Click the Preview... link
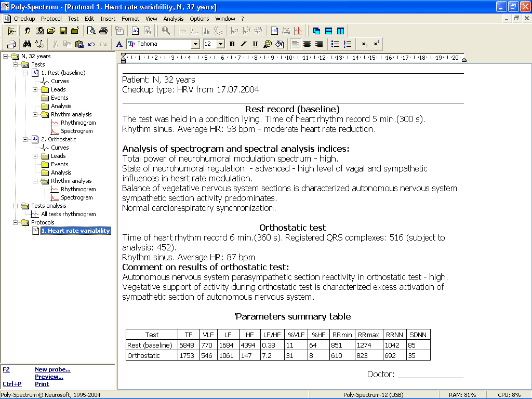Image resolution: width=532 pixels, height=399 pixels. coord(49,377)
